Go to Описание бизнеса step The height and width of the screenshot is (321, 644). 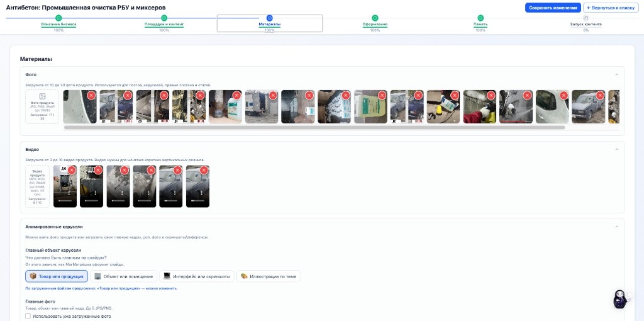58,24
